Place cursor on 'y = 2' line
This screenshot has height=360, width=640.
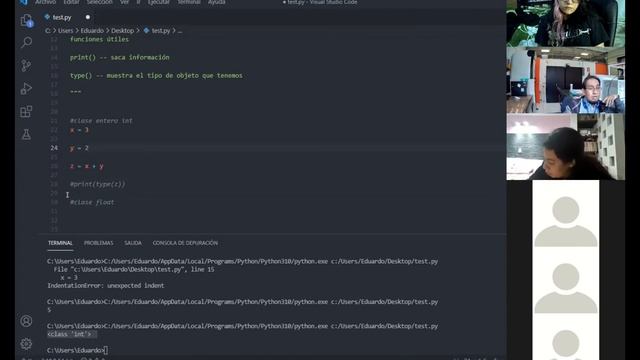click(x=79, y=148)
